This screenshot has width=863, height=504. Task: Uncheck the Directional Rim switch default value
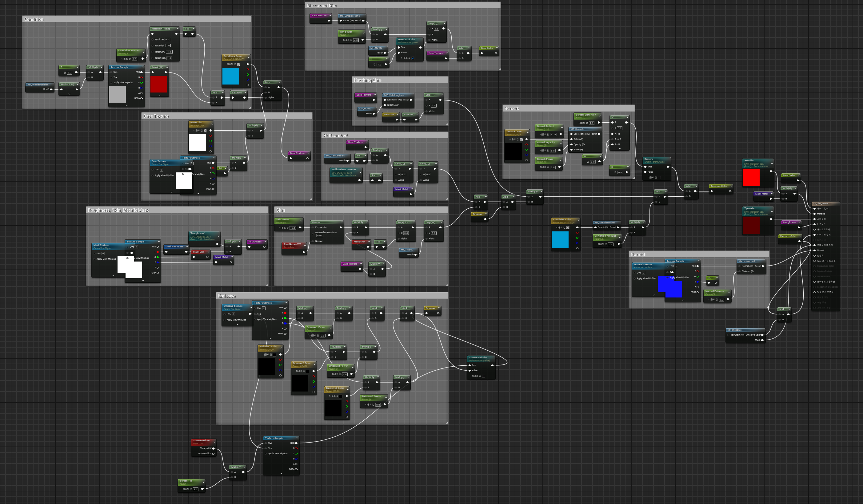[413, 58]
